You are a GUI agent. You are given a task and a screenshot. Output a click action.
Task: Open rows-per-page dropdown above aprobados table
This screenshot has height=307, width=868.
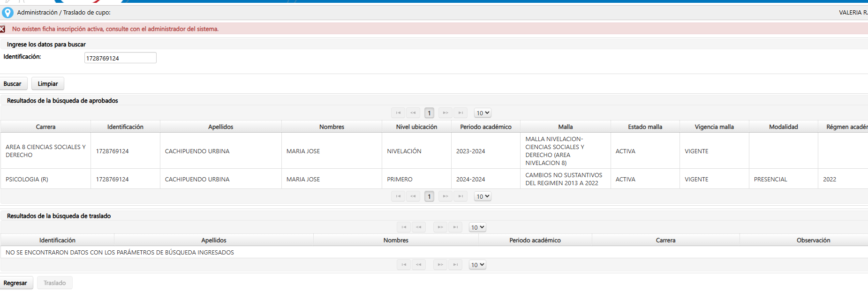point(483,113)
